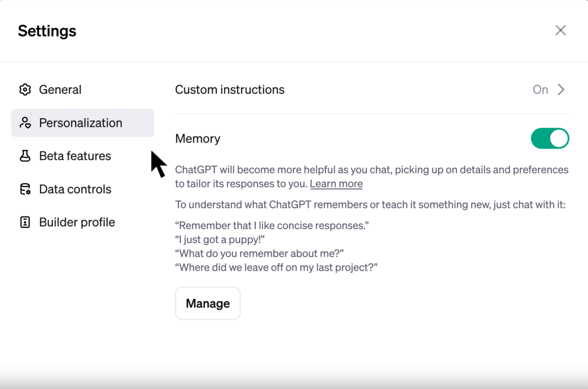The height and width of the screenshot is (389, 588).
Task: Click "Where did we leave off on my last project?"
Action: coord(276,267)
